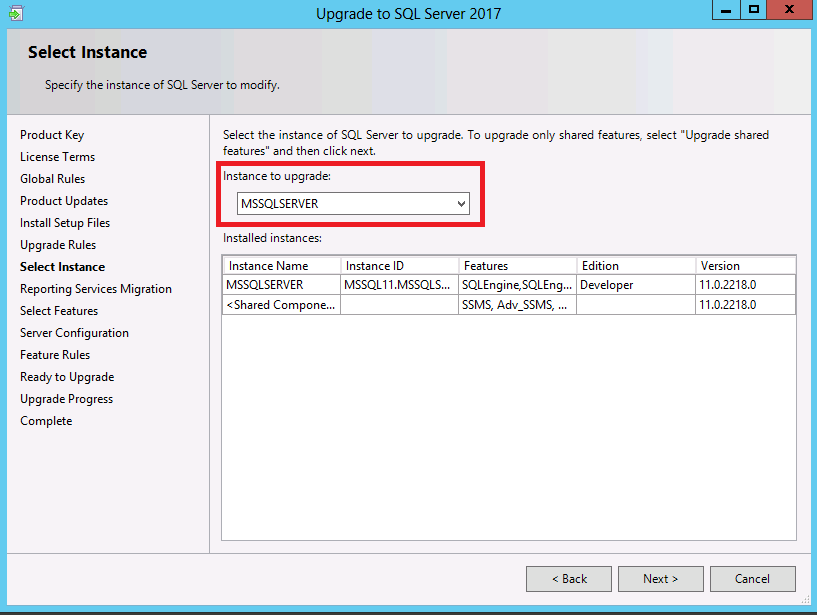Close the upgrade wizard window
The image size is (817, 615).
tap(789, 10)
